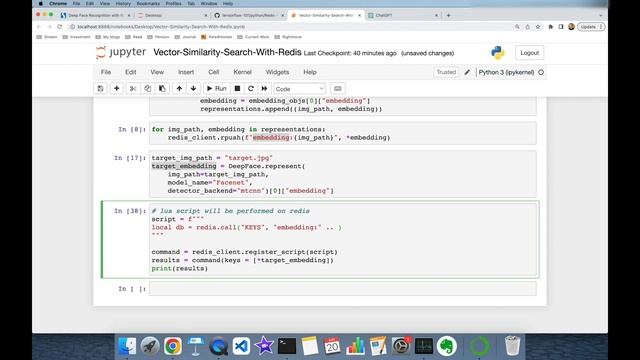
Task: Open the View menu in Jupyter
Action: pyautogui.click(x=157, y=72)
